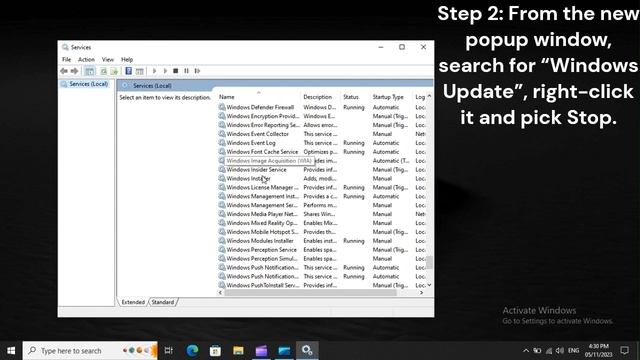Select the Windows License Manager service
The image size is (640, 360).
tap(262, 187)
